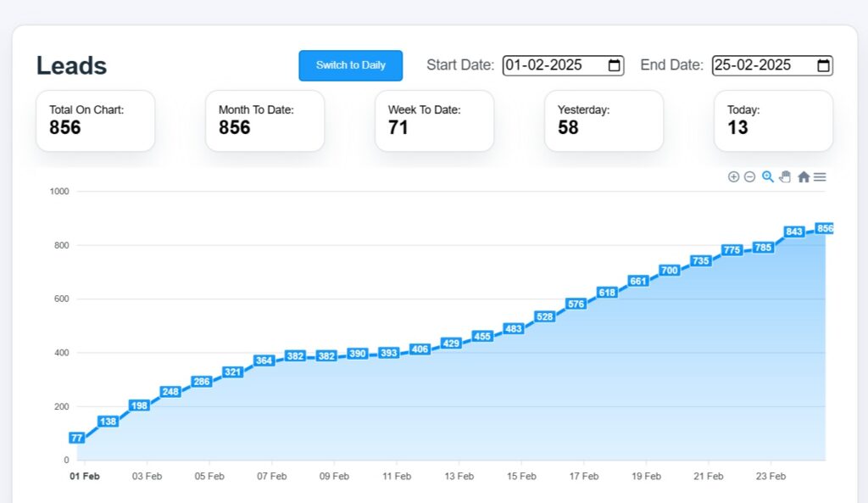Open the Start Date calendar picker icon
The height and width of the screenshot is (503, 868).
click(x=615, y=65)
